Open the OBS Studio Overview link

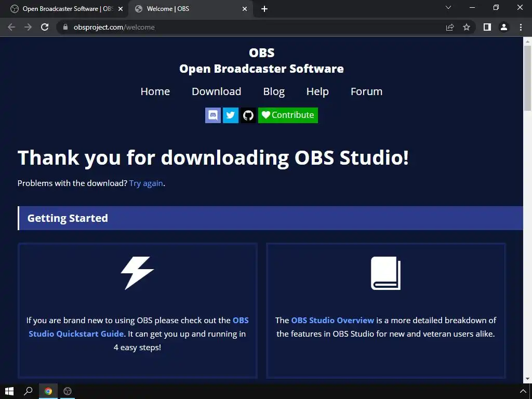tap(332, 320)
